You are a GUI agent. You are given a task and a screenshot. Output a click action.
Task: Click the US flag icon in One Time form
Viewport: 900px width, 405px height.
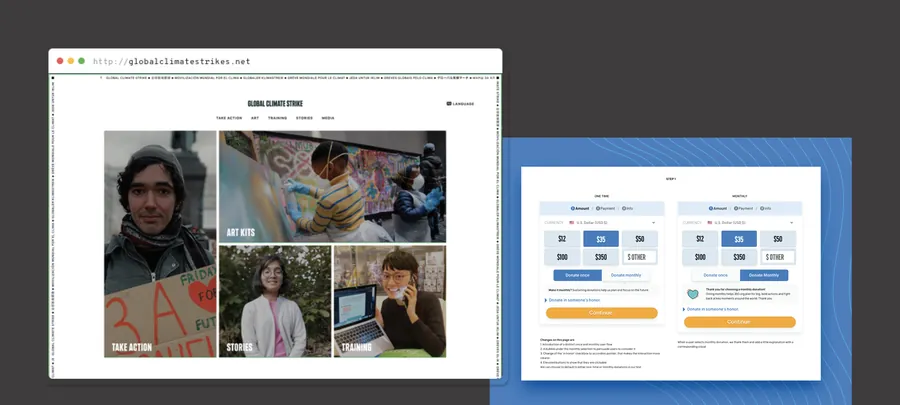[x=572, y=223]
